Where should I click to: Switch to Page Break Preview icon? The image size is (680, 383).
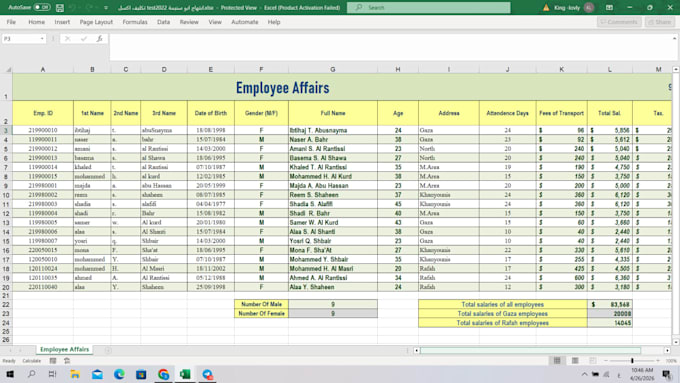click(592, 360)
